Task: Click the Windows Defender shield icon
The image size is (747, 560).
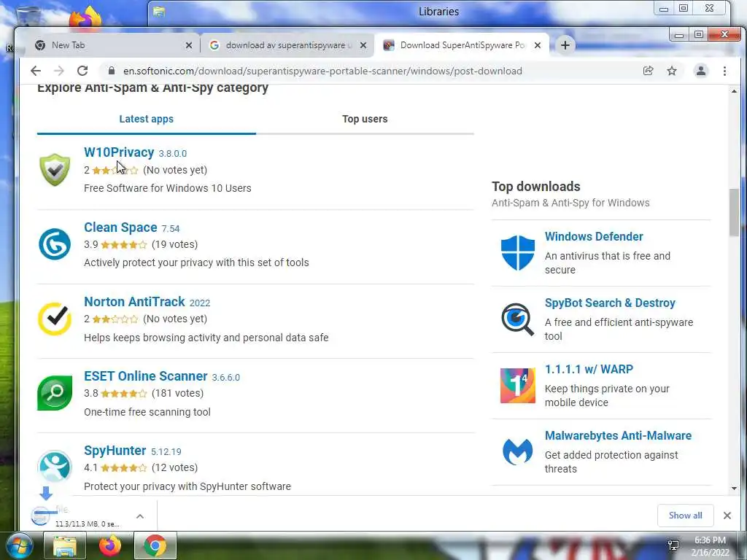Action: pyautogui.click(x=518, y=253)
